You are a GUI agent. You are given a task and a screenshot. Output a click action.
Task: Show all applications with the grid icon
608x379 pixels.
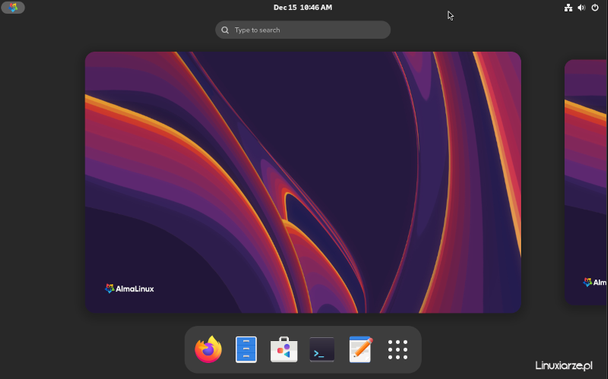coord(398,350)
